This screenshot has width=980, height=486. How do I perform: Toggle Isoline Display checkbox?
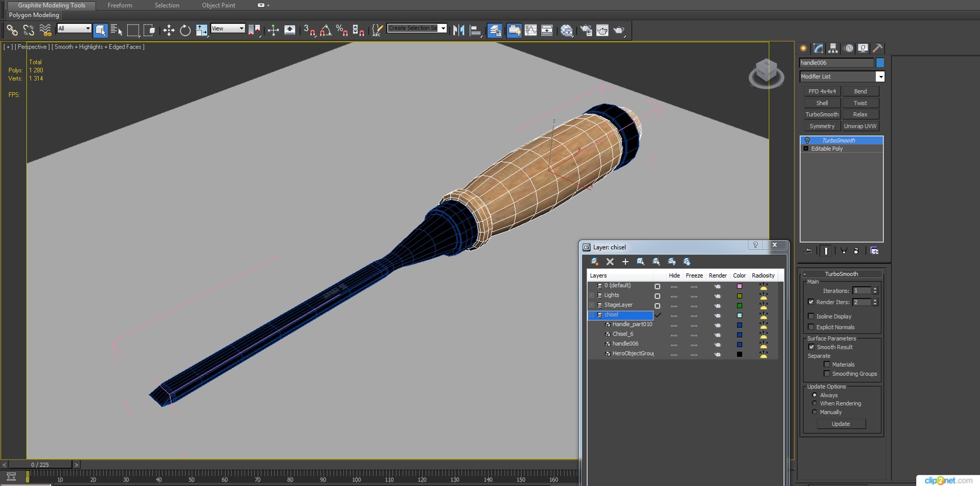pyautogui.click(x=811, y=316)
